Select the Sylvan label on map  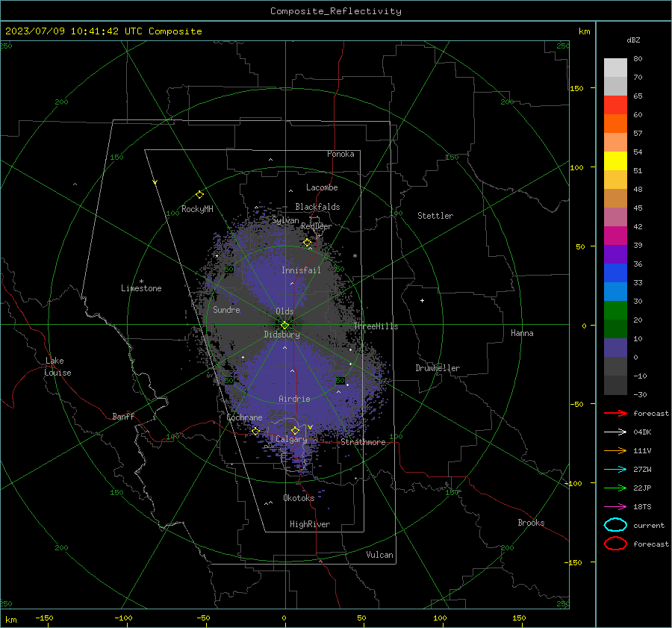[285, 220]
